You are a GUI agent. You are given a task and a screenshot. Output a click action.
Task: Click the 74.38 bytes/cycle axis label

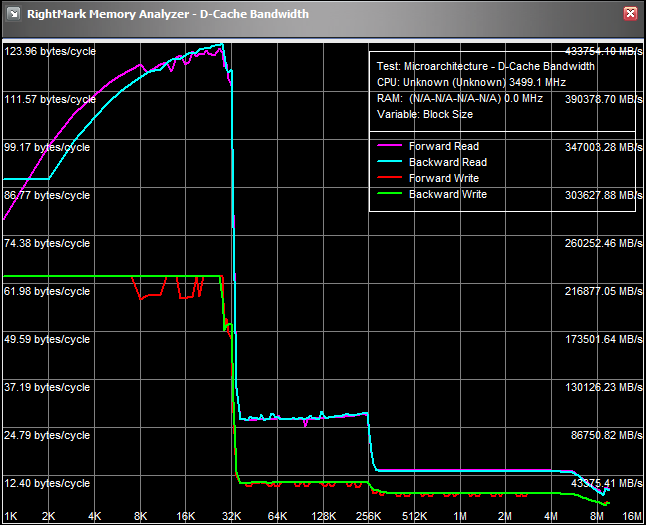(47, 244)
